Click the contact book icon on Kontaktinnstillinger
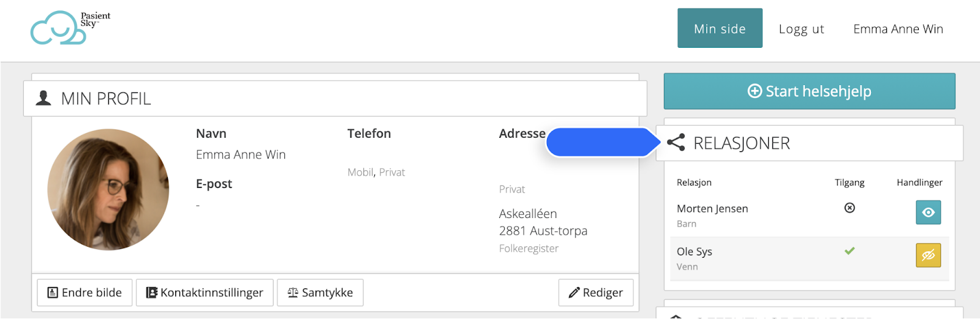 tap(151, 293)
